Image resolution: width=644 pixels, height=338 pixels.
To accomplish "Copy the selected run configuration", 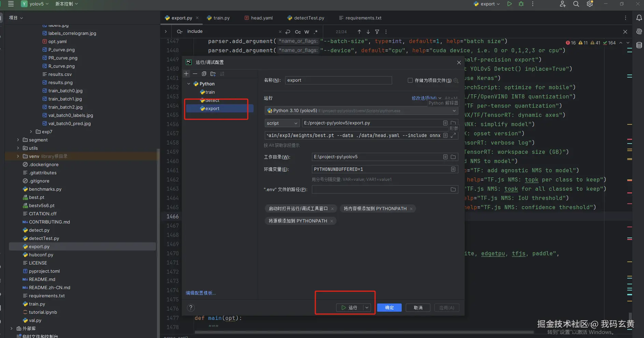I will [x=204, y=74].
